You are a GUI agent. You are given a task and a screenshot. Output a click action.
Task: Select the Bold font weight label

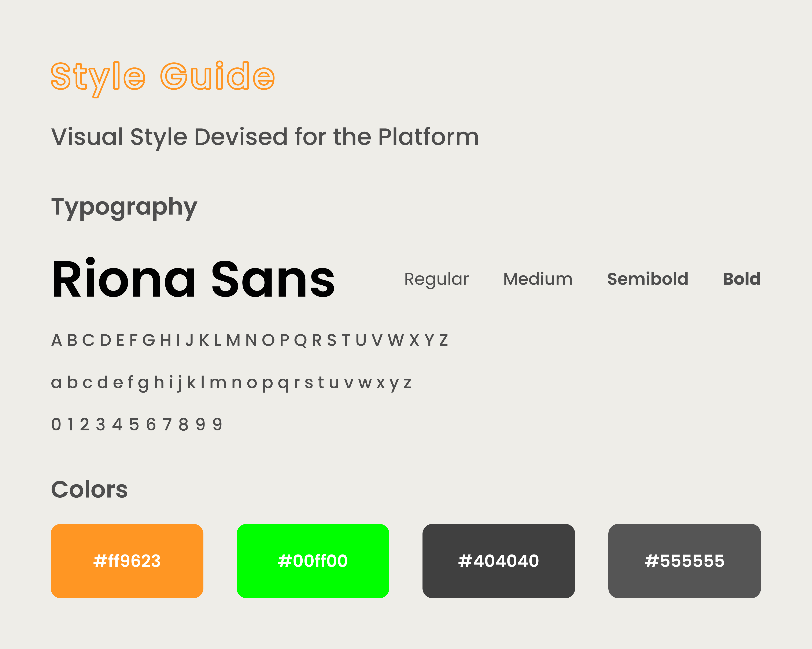742,279
